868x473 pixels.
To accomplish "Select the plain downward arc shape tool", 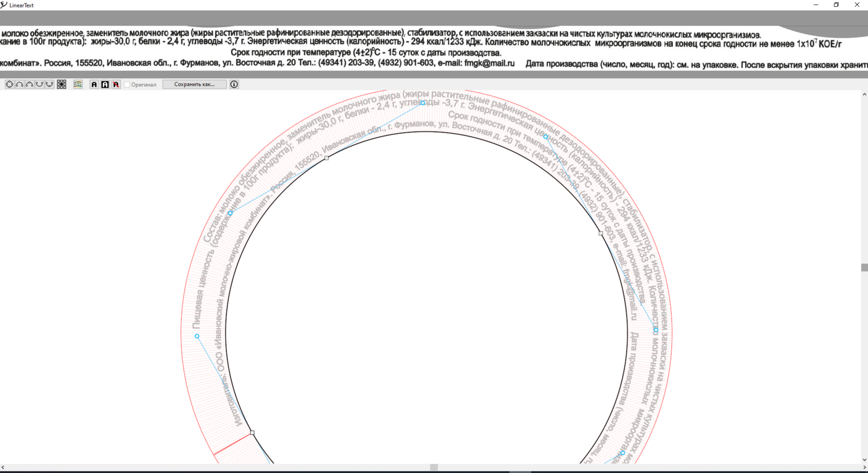I will [x=39, y=85].
